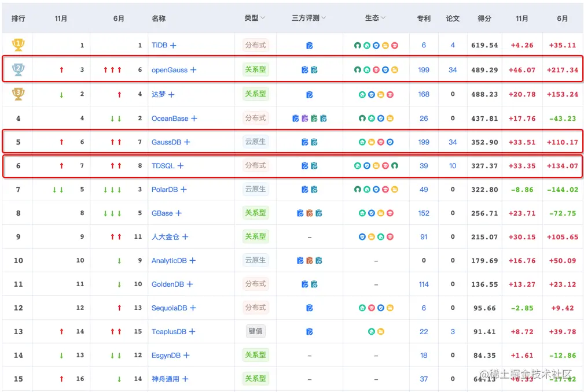Image resolution: width=584 pixels, height=392 pixels.
Task: Click paper count 10 for TDSQL
Action: (453, 166)
